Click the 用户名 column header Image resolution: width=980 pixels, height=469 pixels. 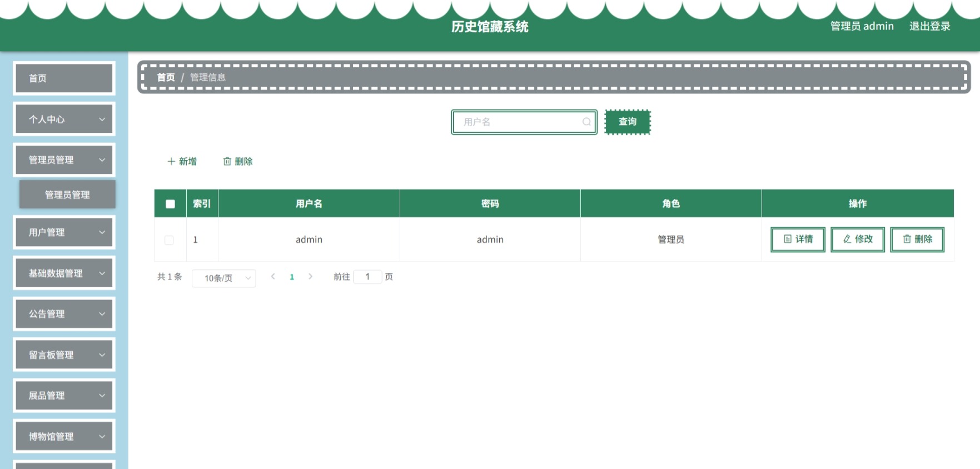pyautogui.click(x=309, y=203)
